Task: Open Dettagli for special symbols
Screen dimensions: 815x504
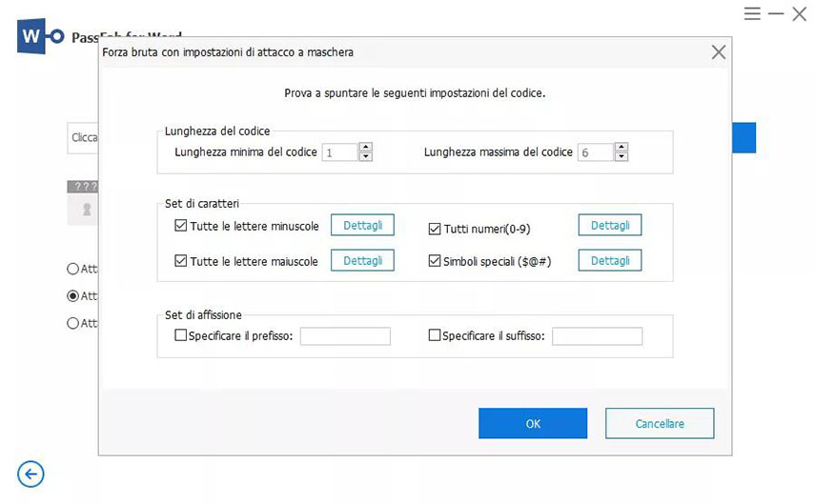Action: (x=609, y=260)
